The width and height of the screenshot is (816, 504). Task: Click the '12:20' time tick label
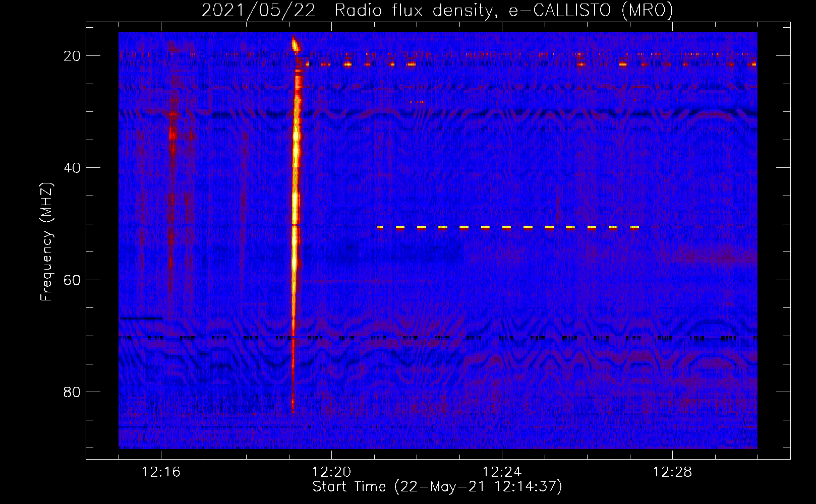tap(331, 472)
